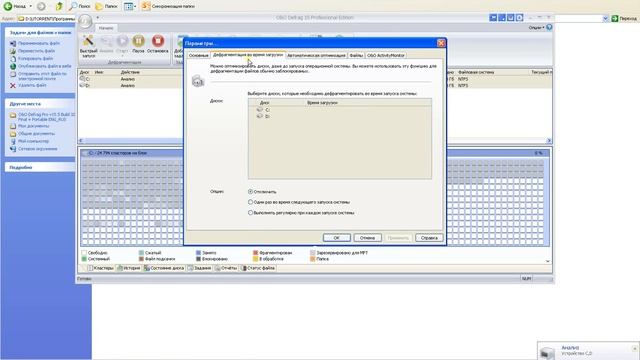Screen dimensions: 640x360
Task: Click the Cancel button in the dialog
Action: coord(367,238)
